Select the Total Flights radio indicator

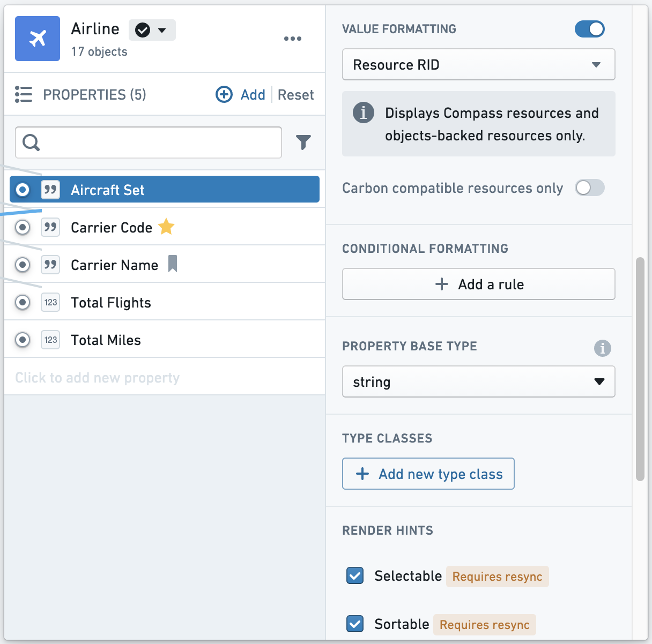pyautogui.click(x=23, y=302)
